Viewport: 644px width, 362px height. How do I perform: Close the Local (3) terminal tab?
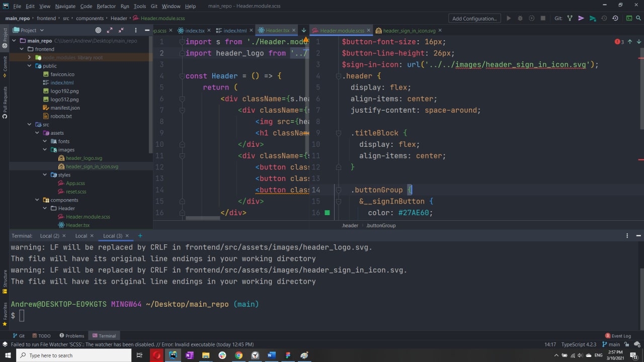pos(127,236)
